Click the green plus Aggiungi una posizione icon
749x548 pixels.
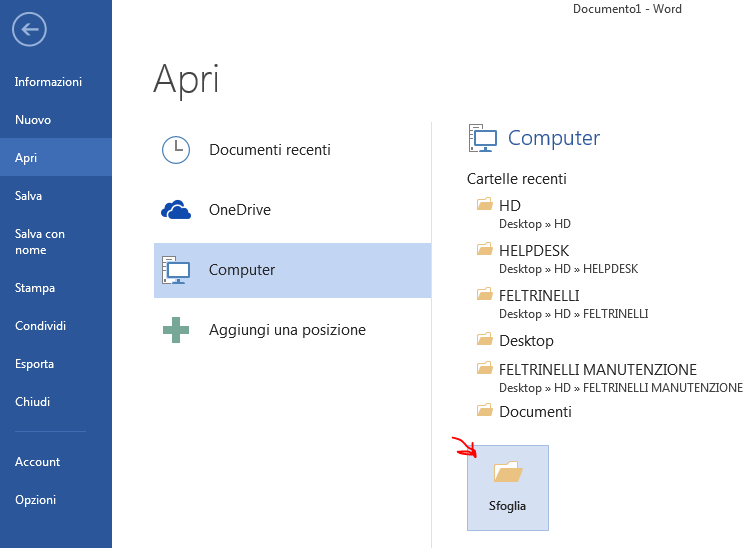(x=176, y=330)
